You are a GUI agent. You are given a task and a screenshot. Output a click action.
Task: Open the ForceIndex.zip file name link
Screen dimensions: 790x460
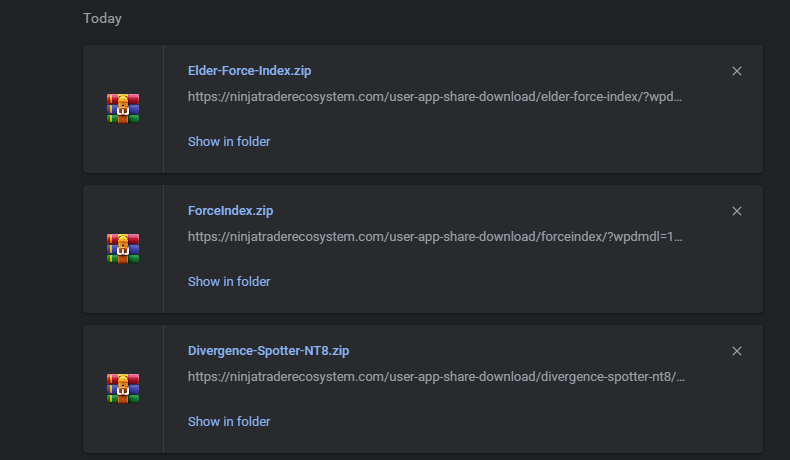[x=230, y=211]
